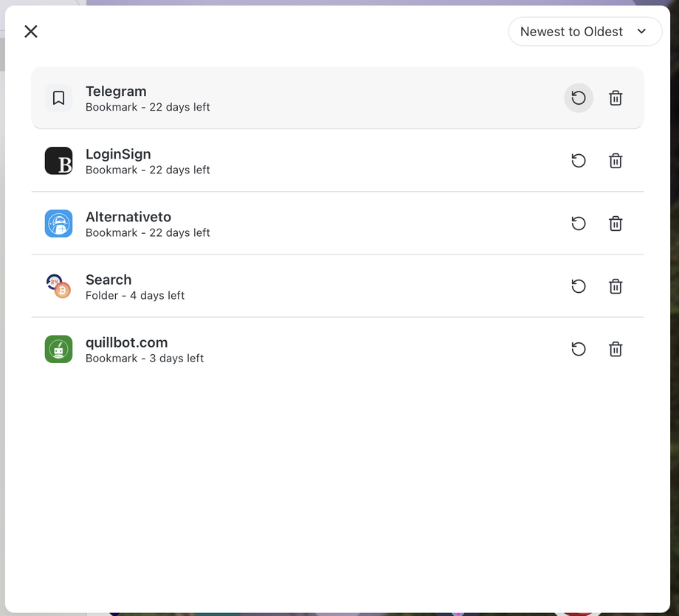679x616 pixels.
Task: Restore the Telegram bookmark
Action: tap(578, 98)
